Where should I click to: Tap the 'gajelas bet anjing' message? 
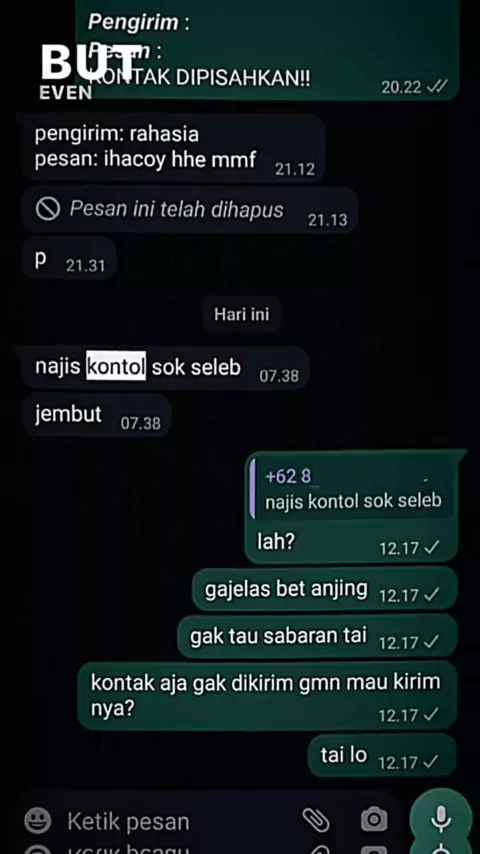[325, 590]
